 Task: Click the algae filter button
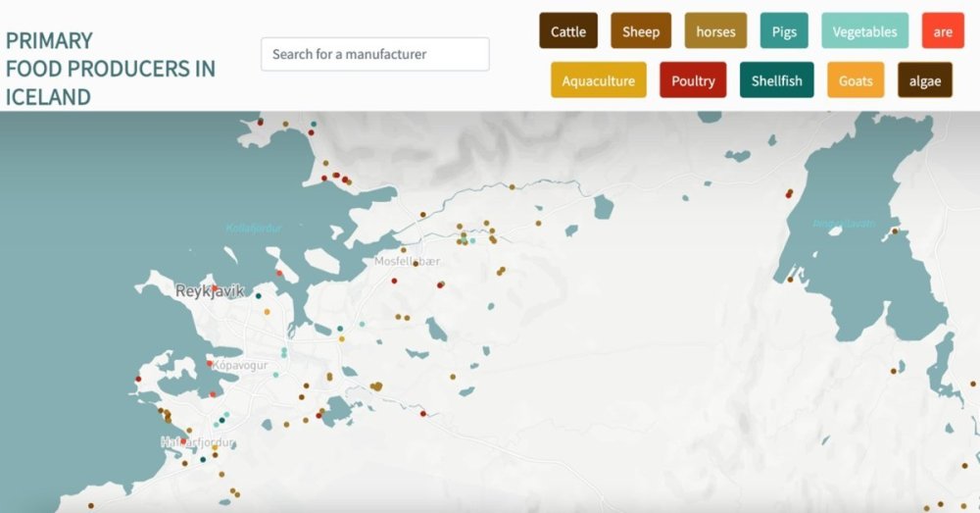tap(925, 80)
